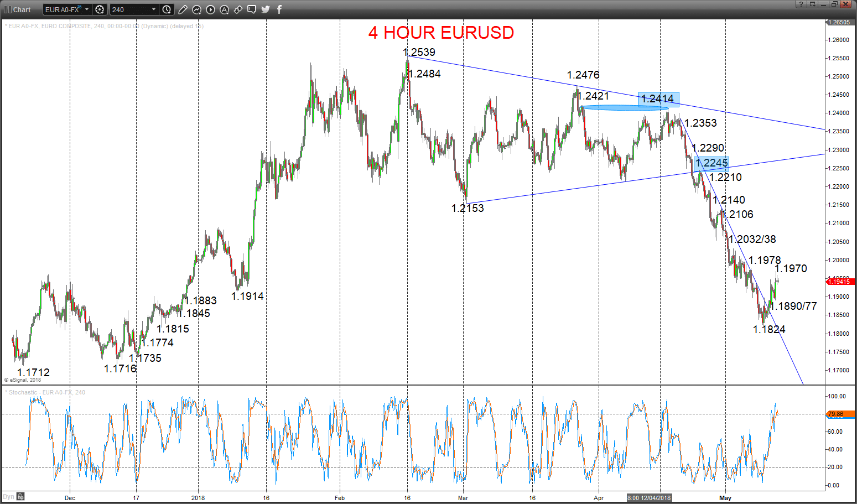The image size is (857, 504).
Task: Click the bar replay play icon
Action: (210, 9)
